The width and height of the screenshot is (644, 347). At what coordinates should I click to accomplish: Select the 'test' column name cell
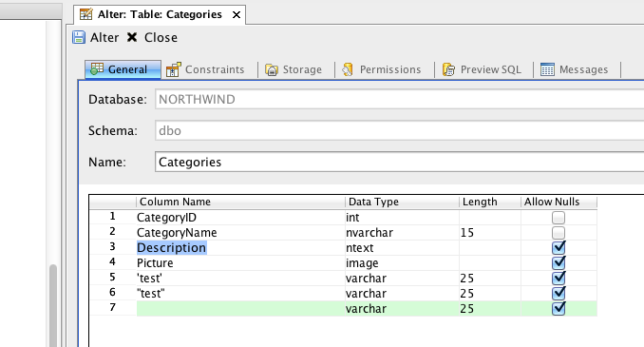click(240, 278)
